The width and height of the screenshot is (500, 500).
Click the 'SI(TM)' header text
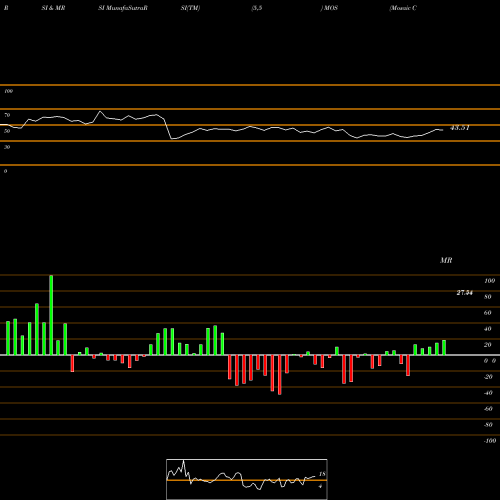click(190, 8)
